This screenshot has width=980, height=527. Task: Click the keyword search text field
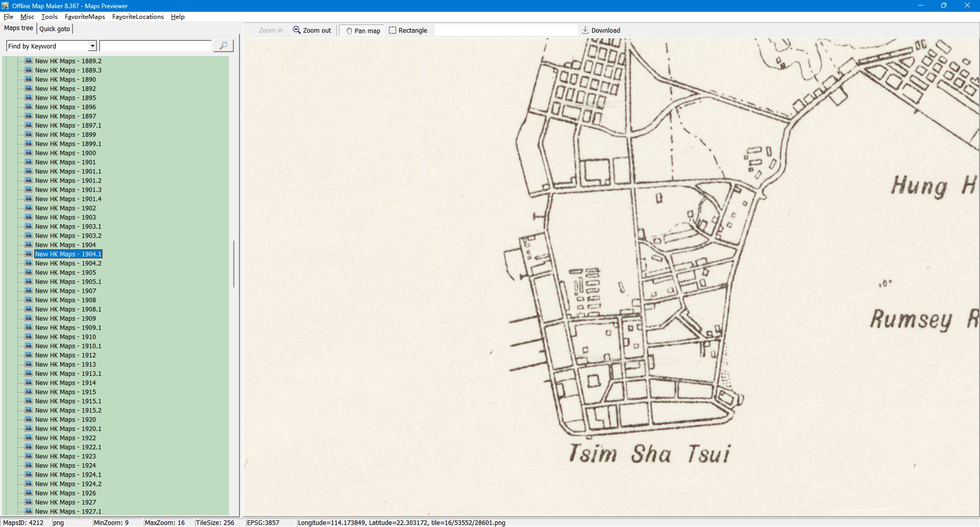(155, 46)
